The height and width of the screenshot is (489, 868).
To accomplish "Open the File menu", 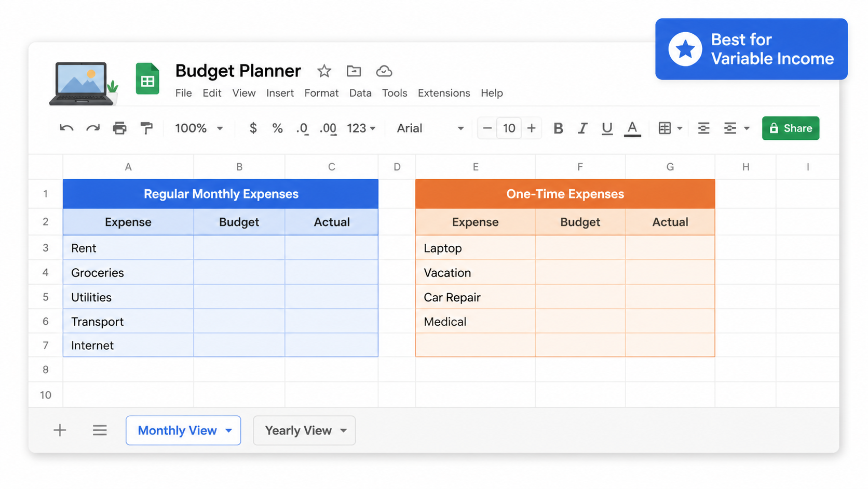I will point(183,93).
